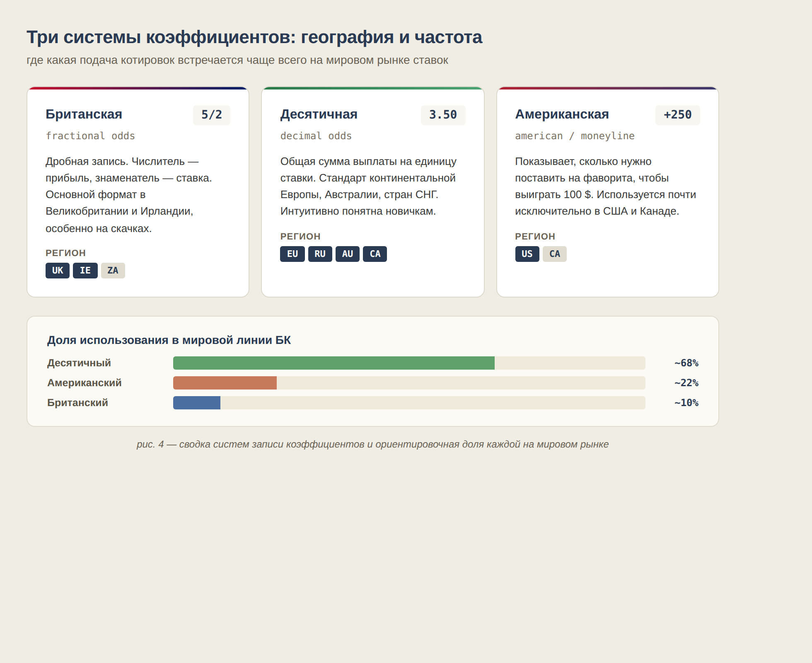Click the 3.50 decimal odds chip

(443, 115)
